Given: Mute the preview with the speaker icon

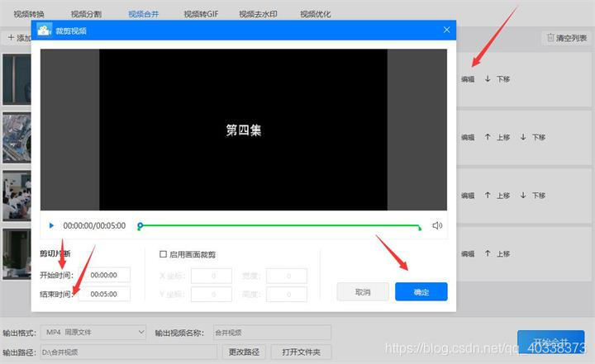Looking at the screenshot, I should [x=437, y=225].
